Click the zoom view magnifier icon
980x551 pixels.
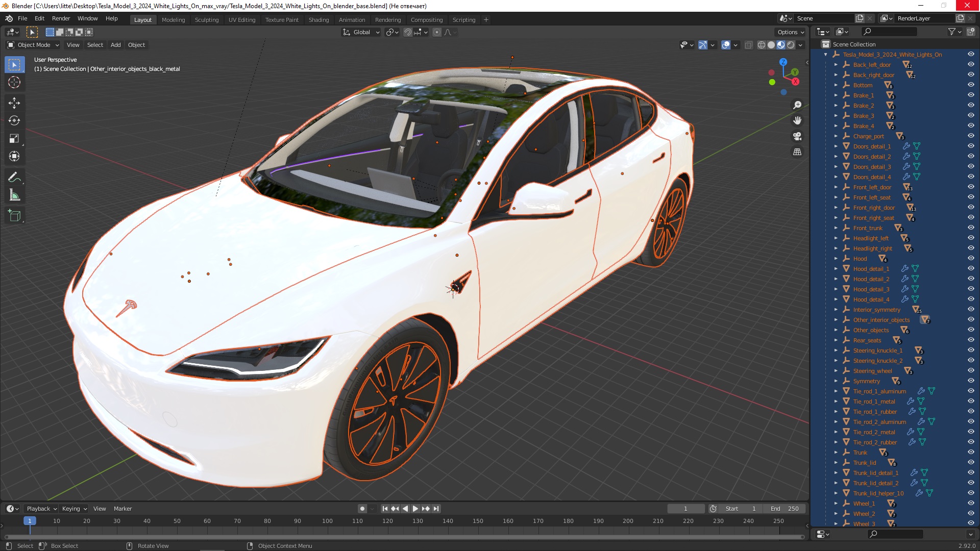coord(797,105)
